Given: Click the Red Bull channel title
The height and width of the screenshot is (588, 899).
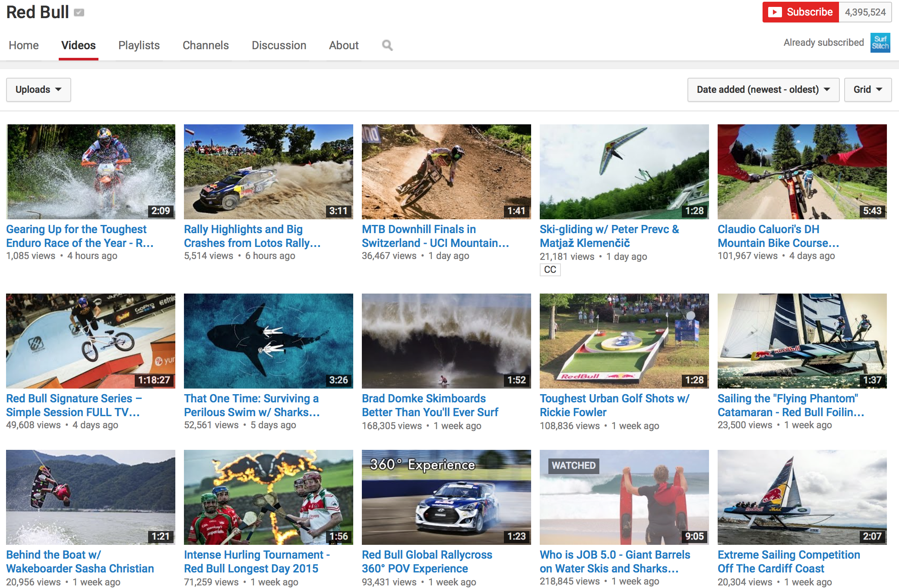Looking at the screenshot, I should (38, 13).
